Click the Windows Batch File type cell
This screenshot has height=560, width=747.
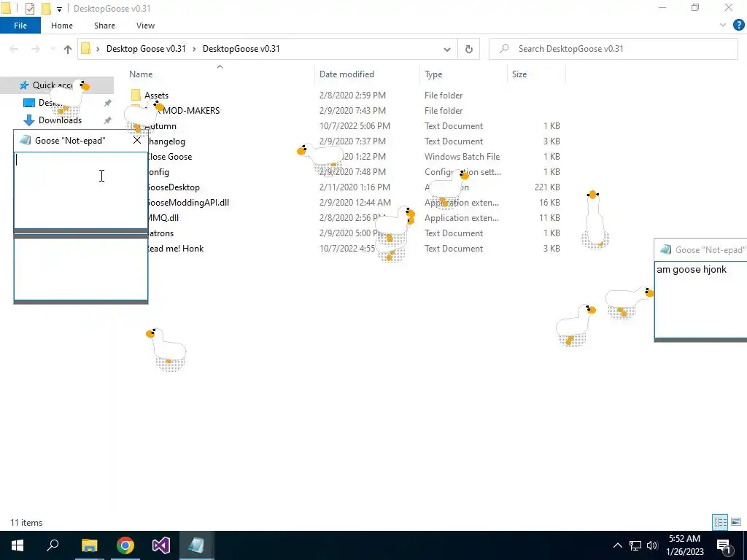(x=462, y=157)
